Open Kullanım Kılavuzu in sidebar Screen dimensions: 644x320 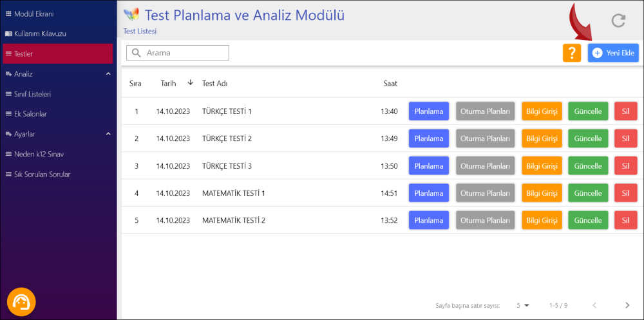point(39,33)
